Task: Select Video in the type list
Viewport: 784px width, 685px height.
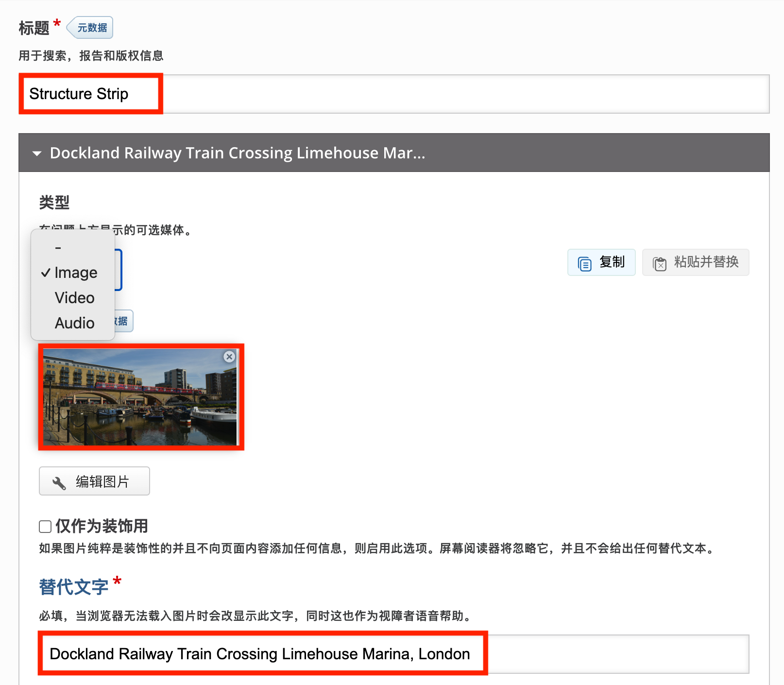Action: pos(74,298)
